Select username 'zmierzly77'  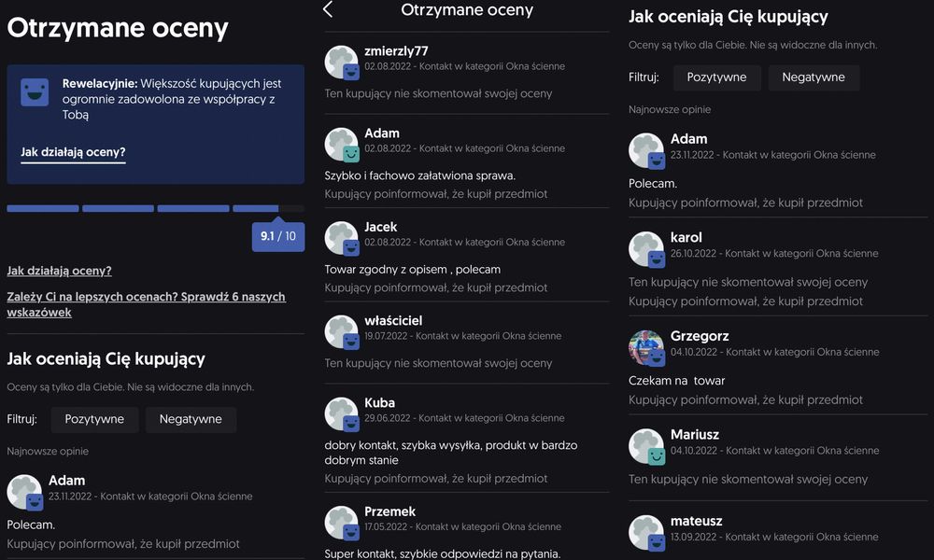tap(396, 51)
